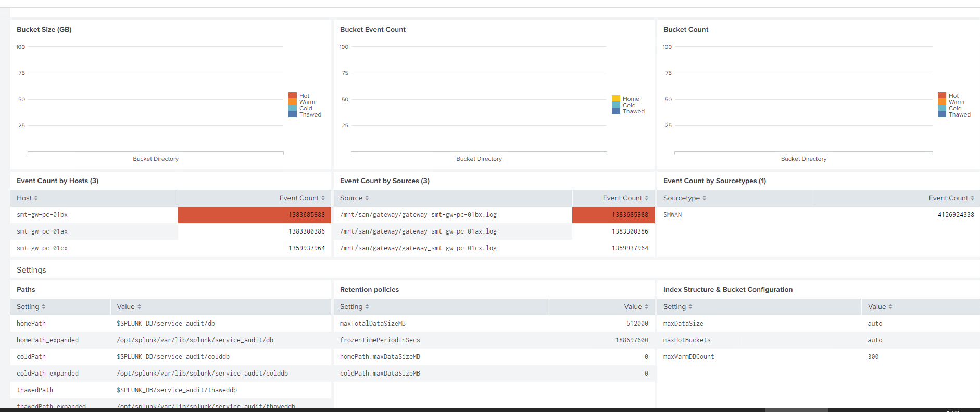Screen dimensions: 980x412
Task: Sort by the Sourcetype column header
Action: click(x=704, y=198)
